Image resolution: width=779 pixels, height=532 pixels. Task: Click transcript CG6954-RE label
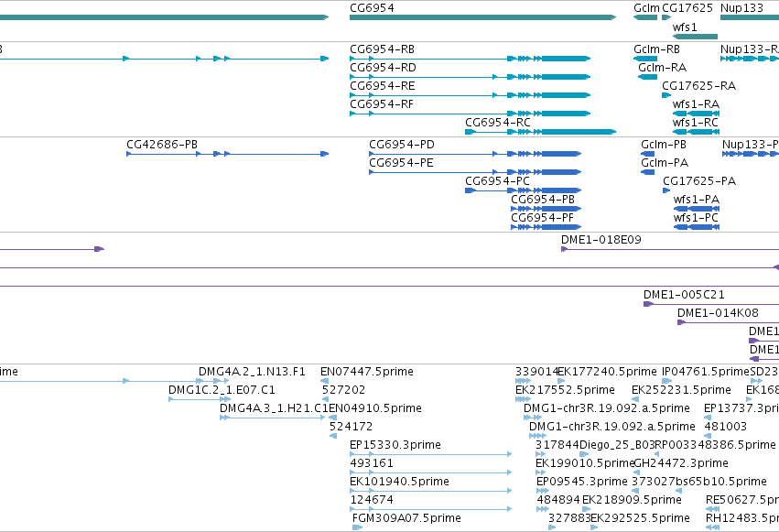[x=382, y=86]
